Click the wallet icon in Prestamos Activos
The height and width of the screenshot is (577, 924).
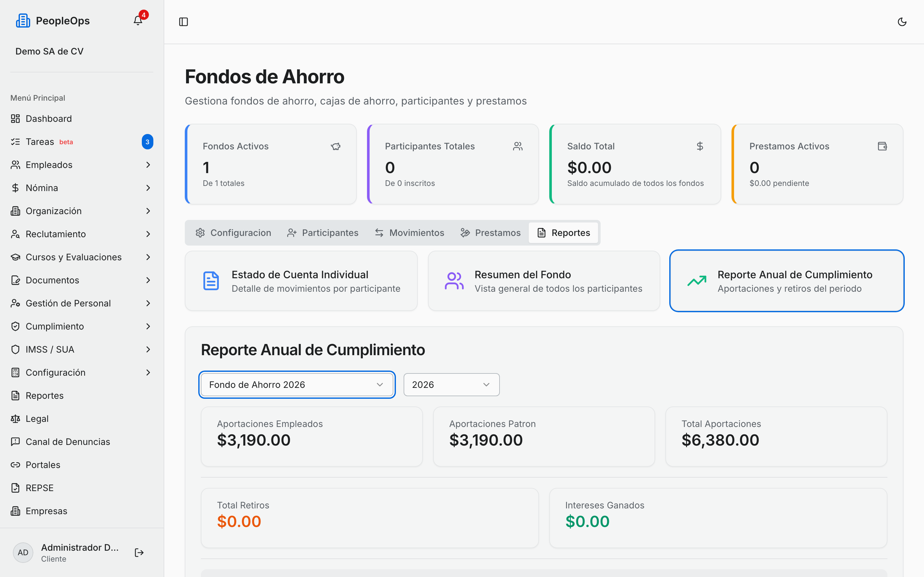click(x=882, y=146)
